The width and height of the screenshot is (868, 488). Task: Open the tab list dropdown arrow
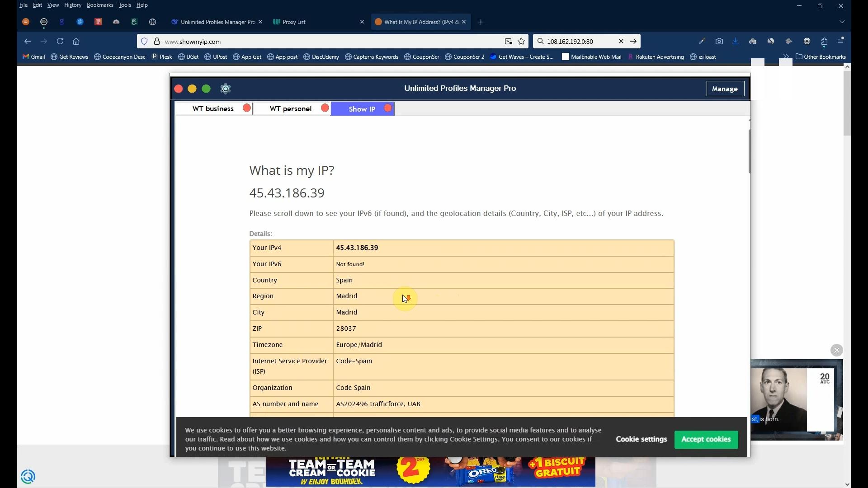(x=842, y=21)
